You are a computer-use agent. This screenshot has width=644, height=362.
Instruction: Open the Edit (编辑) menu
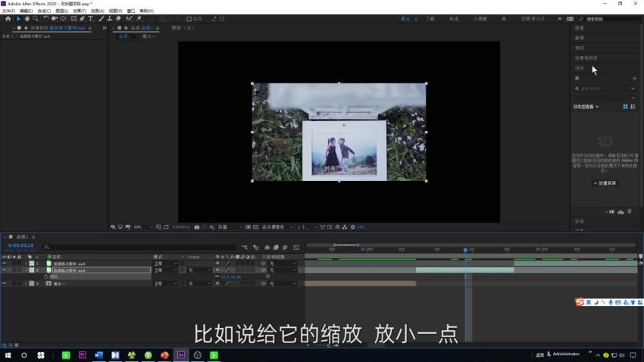(26, 11)
